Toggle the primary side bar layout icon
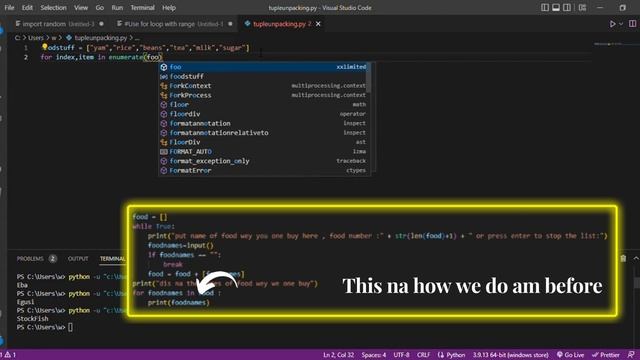Screen dimensions: 640x360 pyautogui.click(x=544, y=8)
